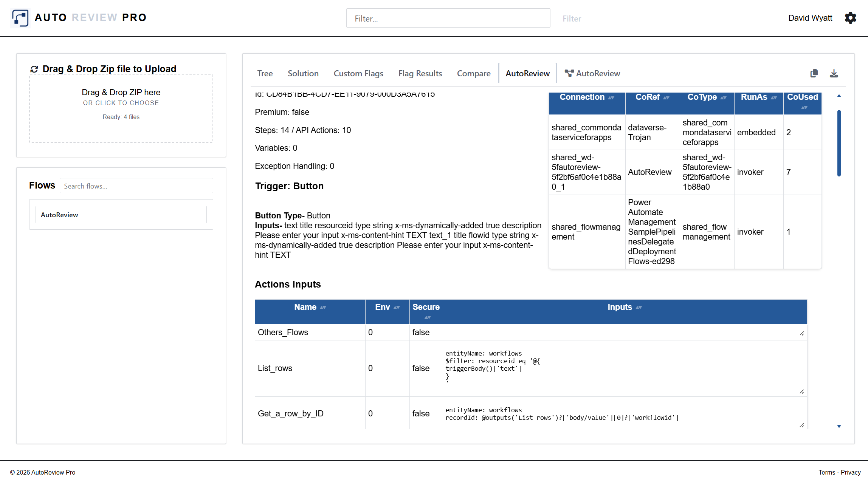Click resize handle of List_rows inputs
Viewport: 868px width, 481px height.
coord(801,391)
